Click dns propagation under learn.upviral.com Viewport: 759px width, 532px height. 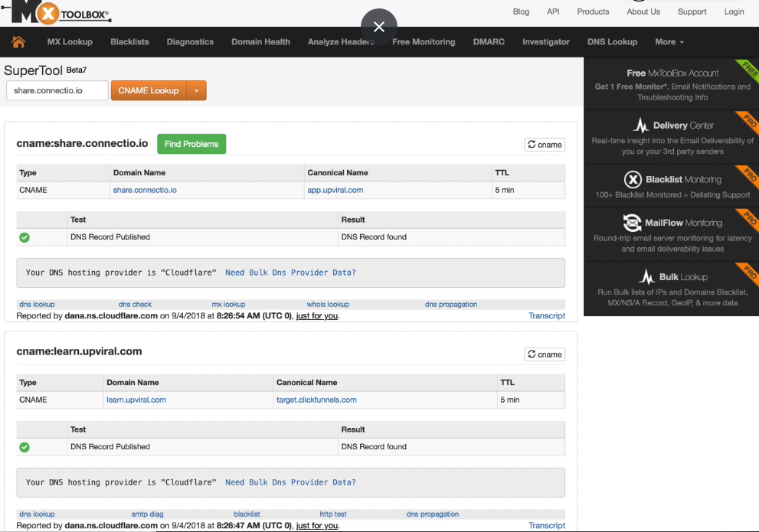[433, 514]
